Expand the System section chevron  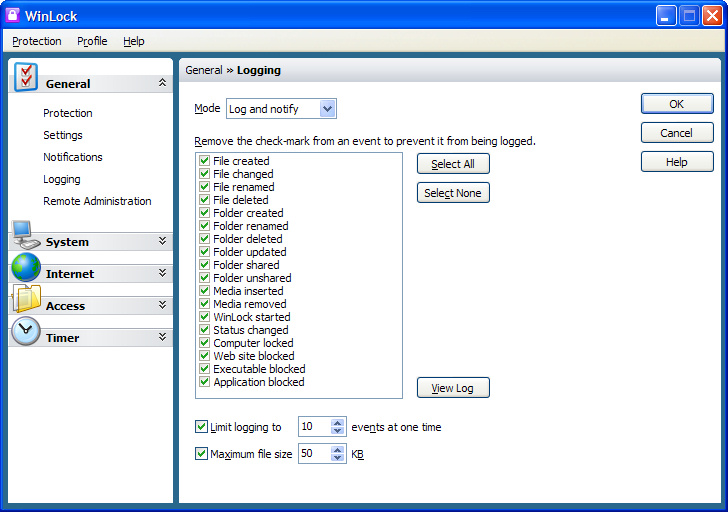(x=162, y=240)
